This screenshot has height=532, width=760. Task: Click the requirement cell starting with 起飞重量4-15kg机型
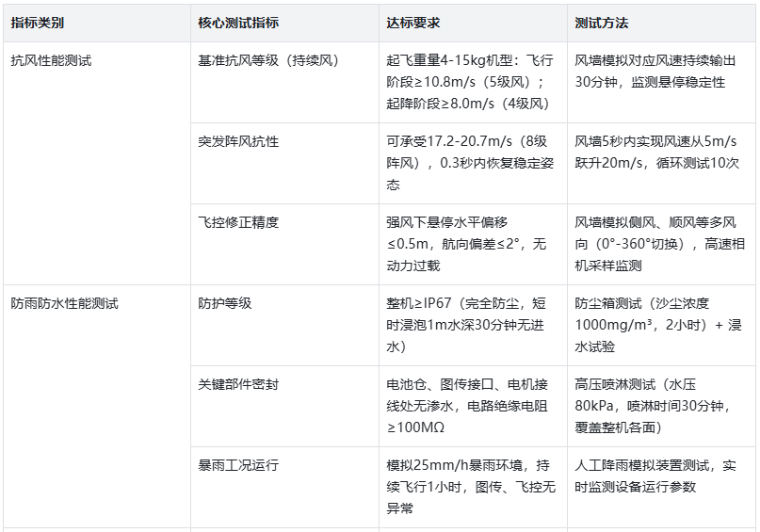(x=471, y=82)
